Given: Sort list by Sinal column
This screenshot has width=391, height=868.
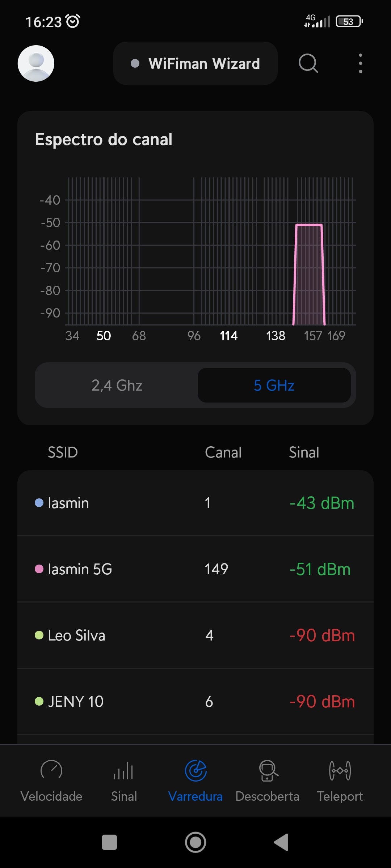Looking at the screenshot, I should pyautogui.click(x=304, y=452).
